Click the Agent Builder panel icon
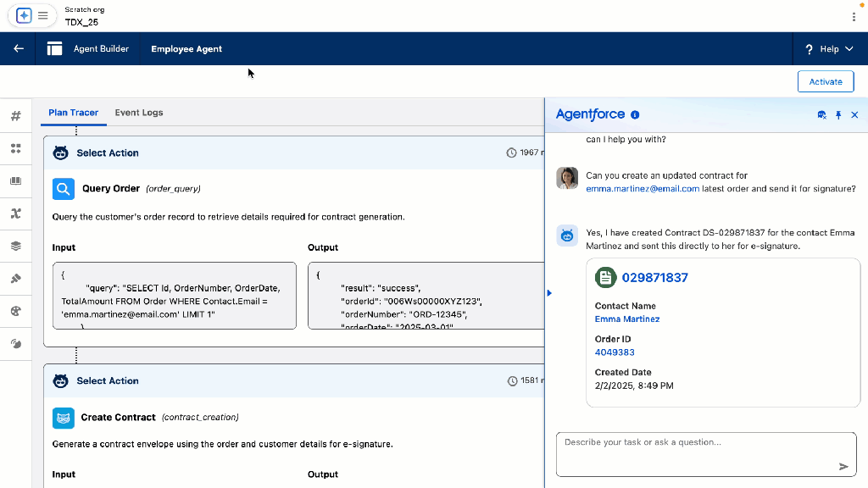Screen dimensions: 868x488 point(55,49)
